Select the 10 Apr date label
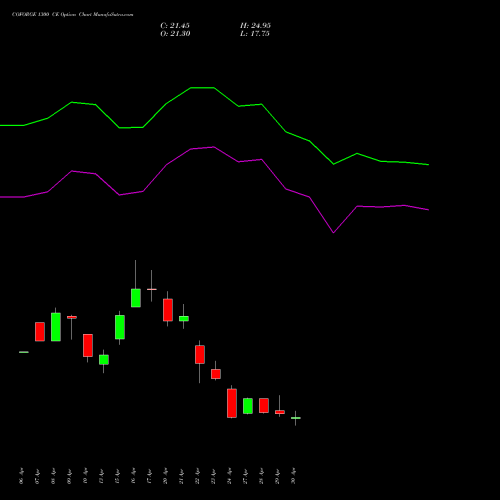 [85, 476]
